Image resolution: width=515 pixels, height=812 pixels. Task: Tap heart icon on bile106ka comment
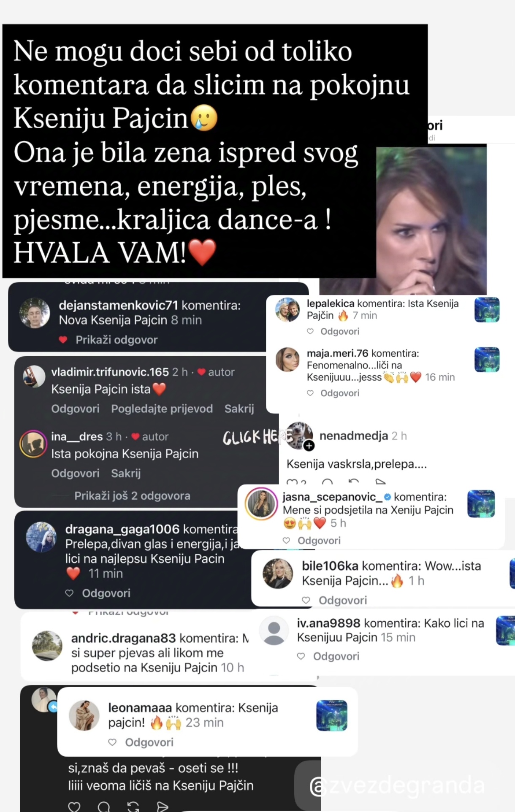point(306,600)
